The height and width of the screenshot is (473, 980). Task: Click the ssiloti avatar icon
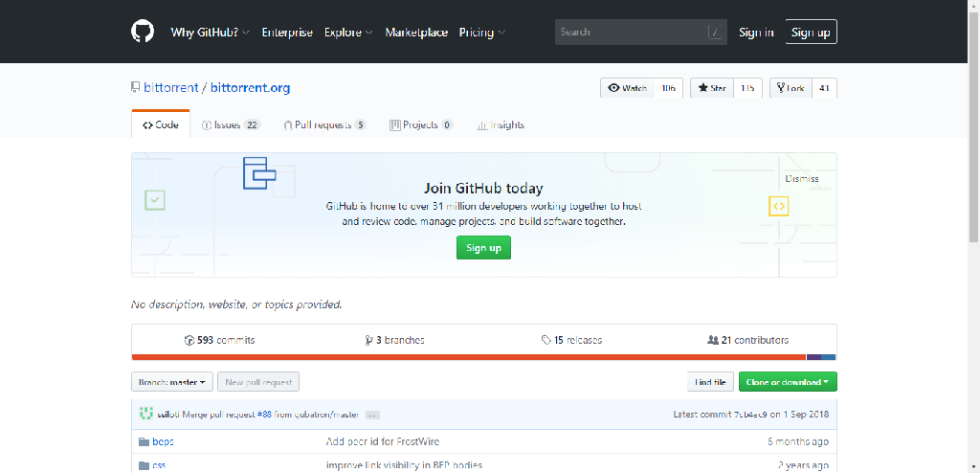point(146,414)
